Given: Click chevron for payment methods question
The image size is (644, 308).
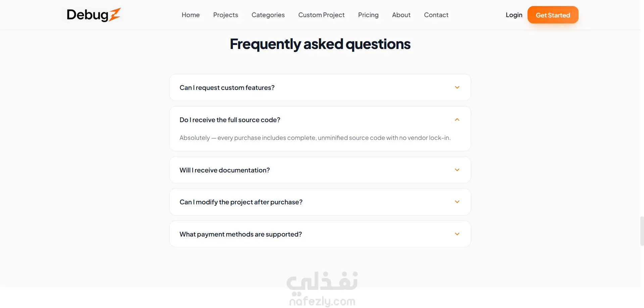Looking at the screenshot, I should click(x=457, y=234).
